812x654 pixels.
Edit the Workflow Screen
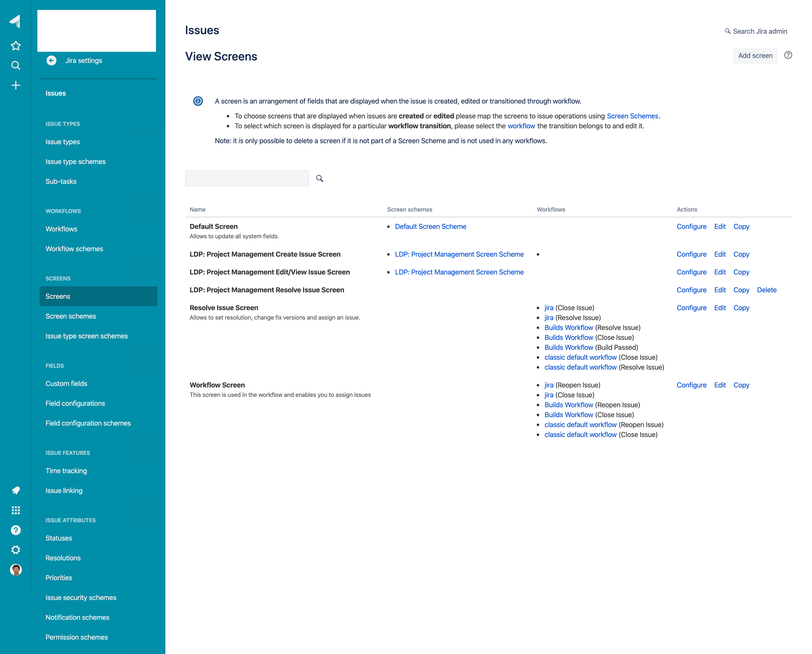720,385
